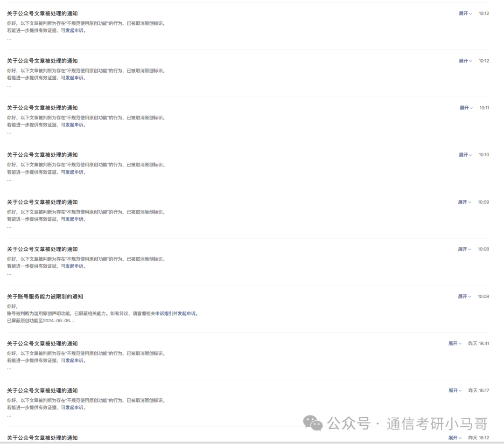Expand the notification timestamped 10:09
Image resolution: width=504 pixels, height=444 pixels.
(464, 202)
